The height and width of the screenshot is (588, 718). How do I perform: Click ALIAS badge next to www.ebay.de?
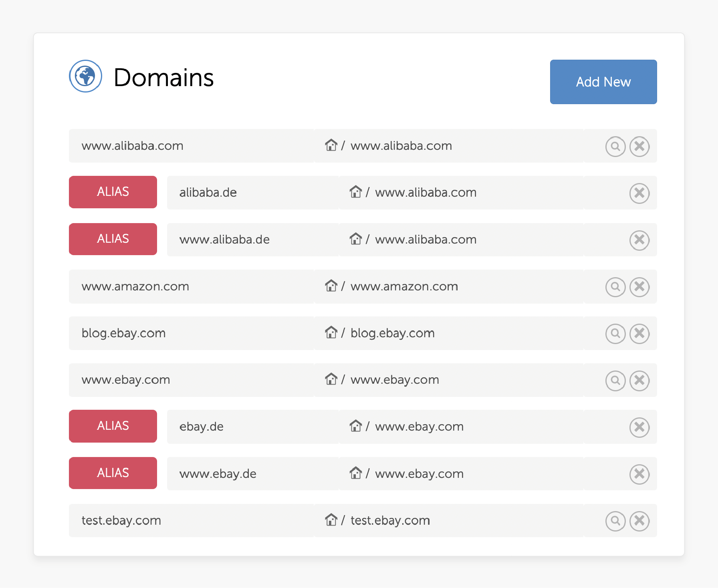tap(113, 473)
